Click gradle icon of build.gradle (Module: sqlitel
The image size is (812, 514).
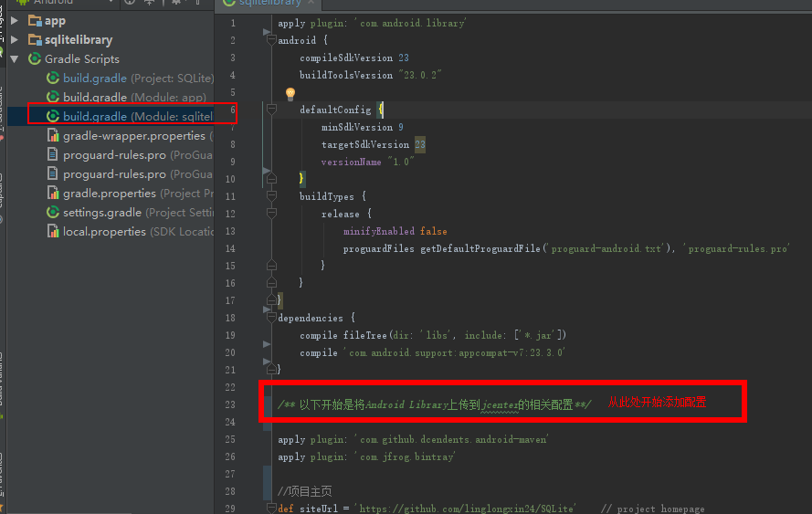53,117
